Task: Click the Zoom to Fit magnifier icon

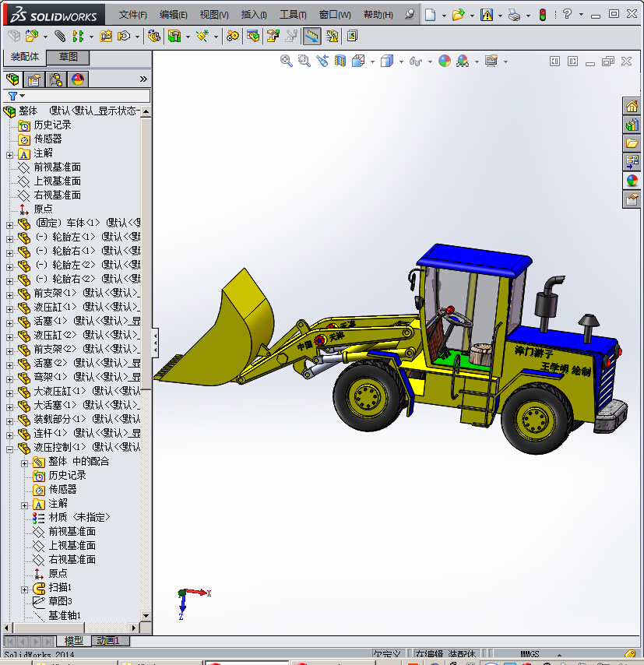Action: 287,61
